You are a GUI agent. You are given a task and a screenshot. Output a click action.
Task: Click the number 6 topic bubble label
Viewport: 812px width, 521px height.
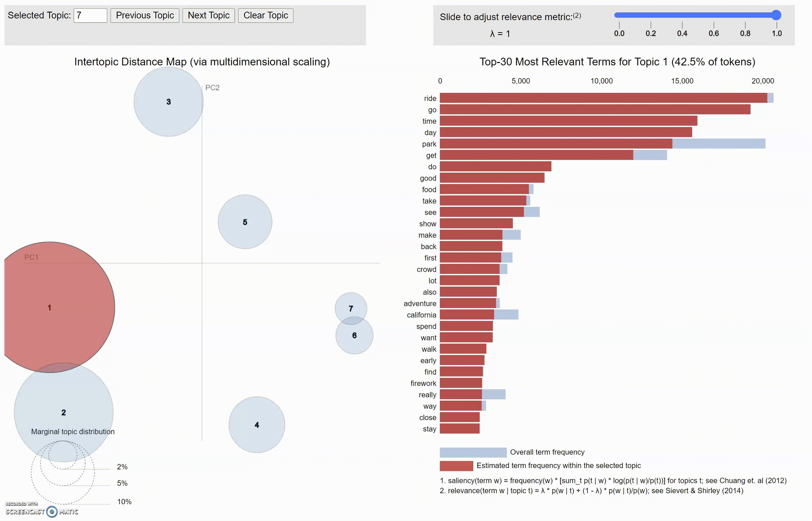(x=354, y=336)
